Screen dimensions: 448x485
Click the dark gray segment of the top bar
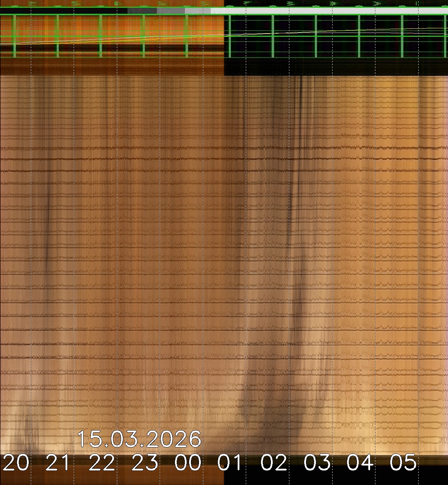(142, 11)
